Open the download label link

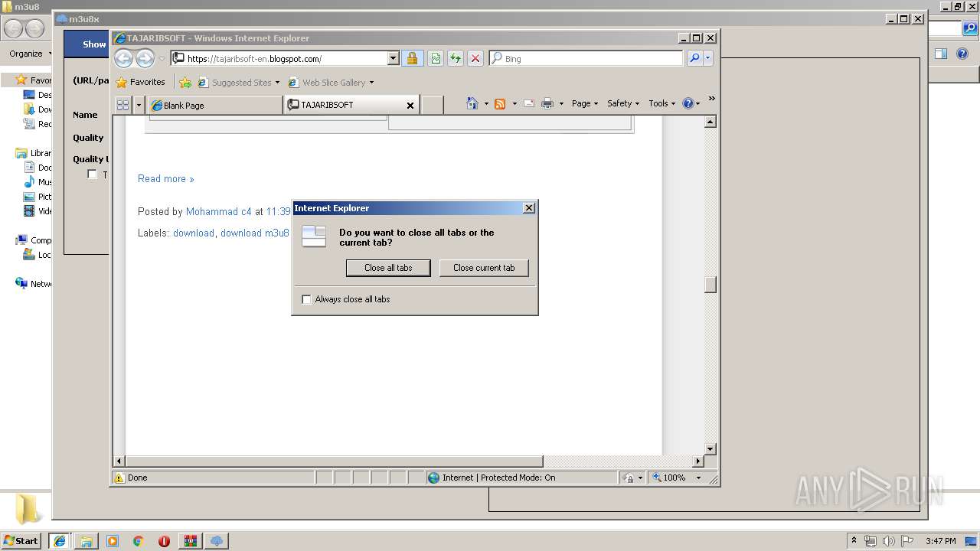click(x=194, y=233)
